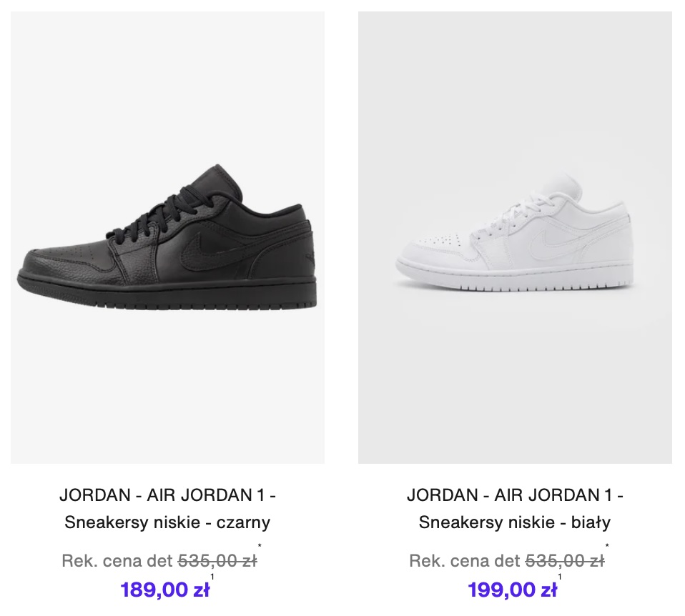Screen dimensions: 685x616
Task: Select the 199,00 zł sale price
Action: [x=512, y=590]
